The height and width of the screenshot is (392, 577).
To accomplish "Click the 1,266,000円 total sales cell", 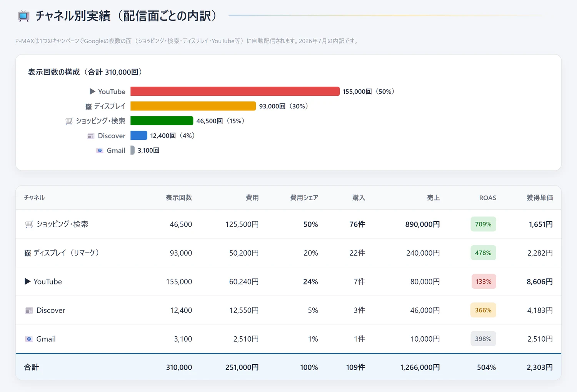I will [420, 367].
